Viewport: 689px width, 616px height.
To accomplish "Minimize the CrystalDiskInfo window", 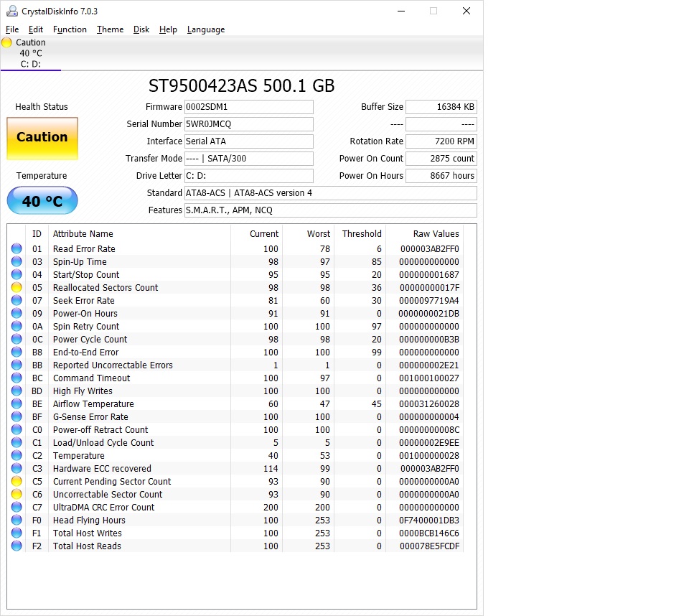I will (401, 11).
